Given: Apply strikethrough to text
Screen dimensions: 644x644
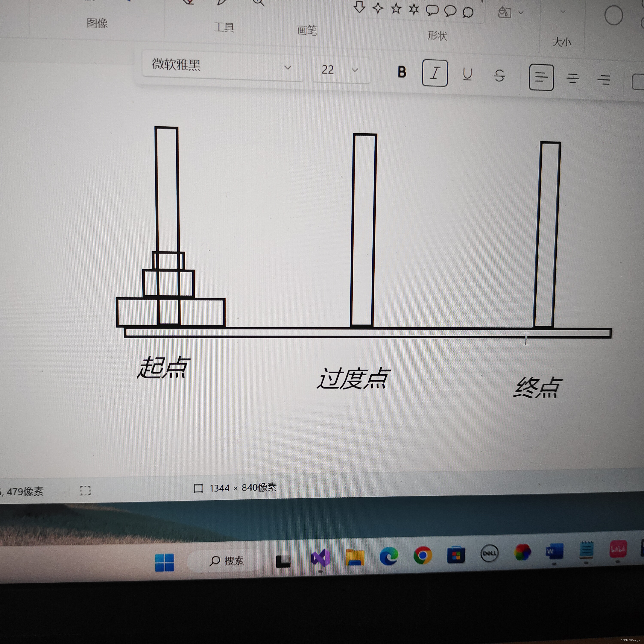Looking at the screenshot, I should click(x=499, y=76).
